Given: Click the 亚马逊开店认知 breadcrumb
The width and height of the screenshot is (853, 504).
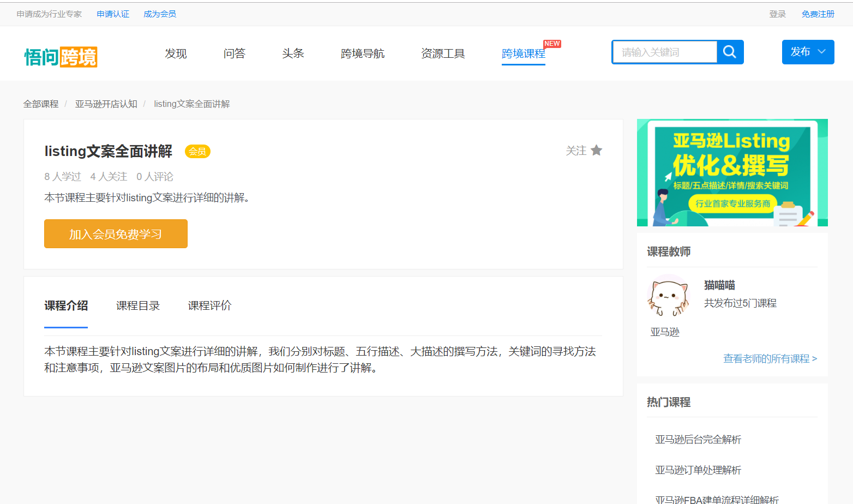Looking at the screenshot, I should click(106, 104).
